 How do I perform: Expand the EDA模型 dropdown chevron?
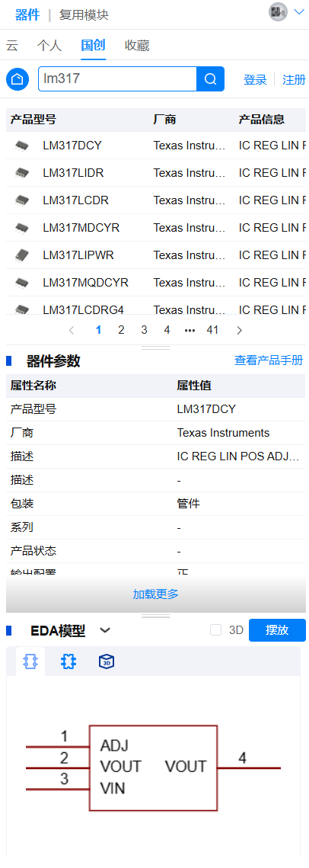[x=105, y=630]
